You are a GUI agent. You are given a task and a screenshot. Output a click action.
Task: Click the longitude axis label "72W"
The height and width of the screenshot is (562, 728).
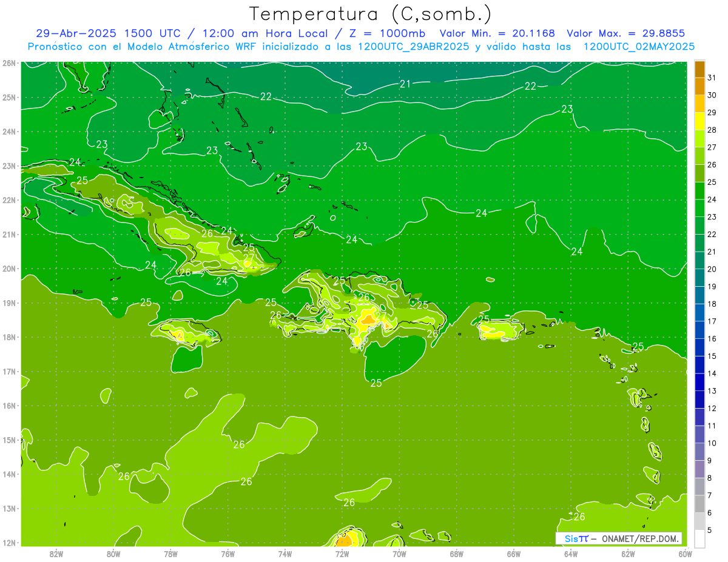pos(342,554)
